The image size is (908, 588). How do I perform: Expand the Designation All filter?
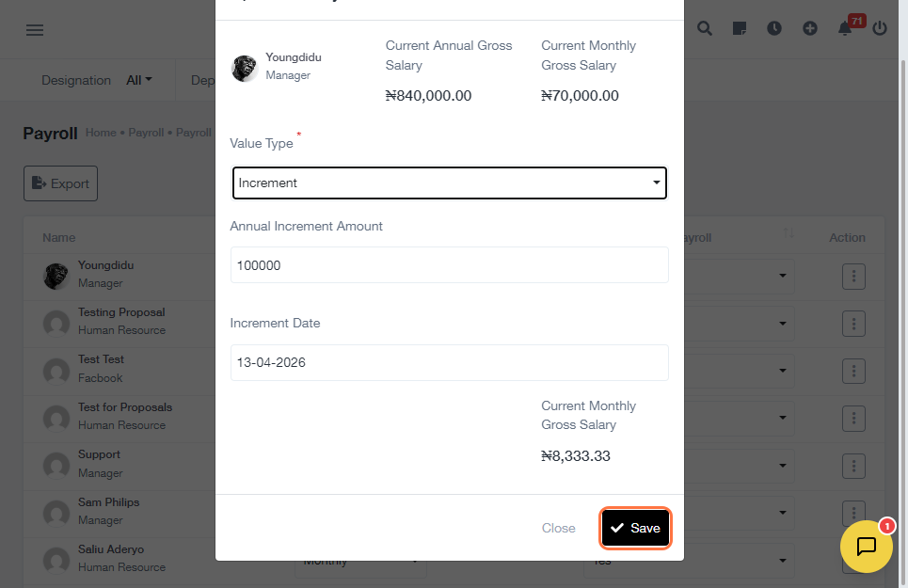(x=139, y=81)
